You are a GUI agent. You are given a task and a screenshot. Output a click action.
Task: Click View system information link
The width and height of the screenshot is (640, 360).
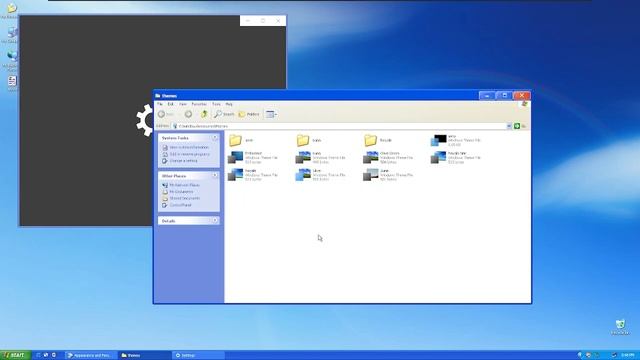pos(189,147)
